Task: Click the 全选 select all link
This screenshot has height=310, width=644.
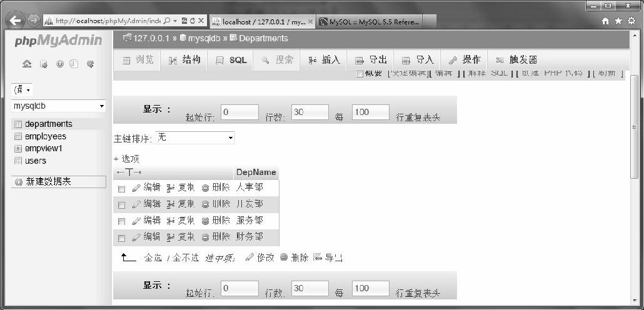Action: tap(153, 258)
